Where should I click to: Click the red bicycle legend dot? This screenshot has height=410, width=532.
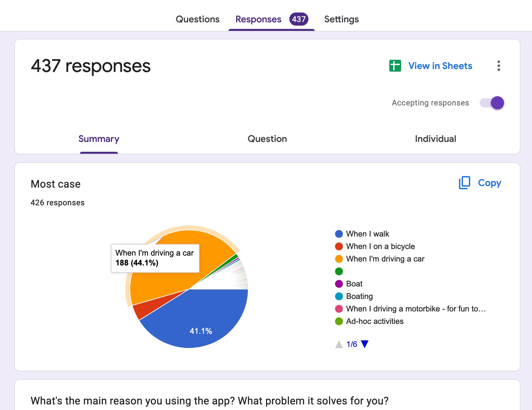[x=339, y=246]
